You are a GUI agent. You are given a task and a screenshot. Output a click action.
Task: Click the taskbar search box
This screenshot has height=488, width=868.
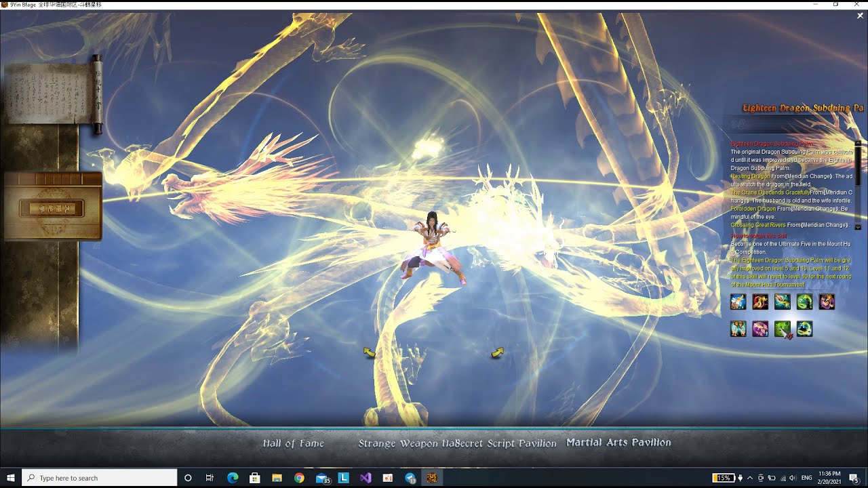tap(99, 478)
